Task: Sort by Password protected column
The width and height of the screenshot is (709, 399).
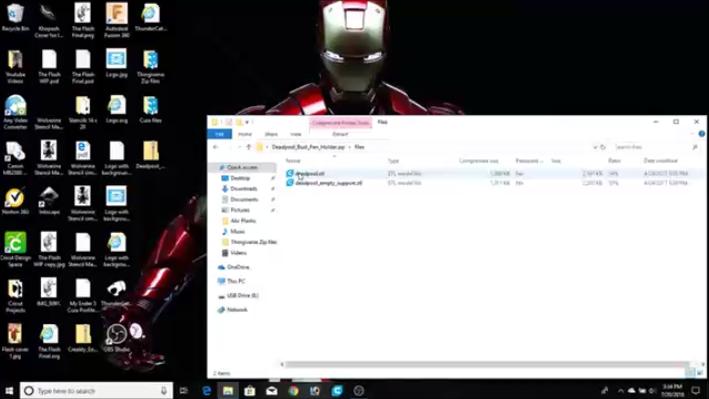Action: click(529, 161)
